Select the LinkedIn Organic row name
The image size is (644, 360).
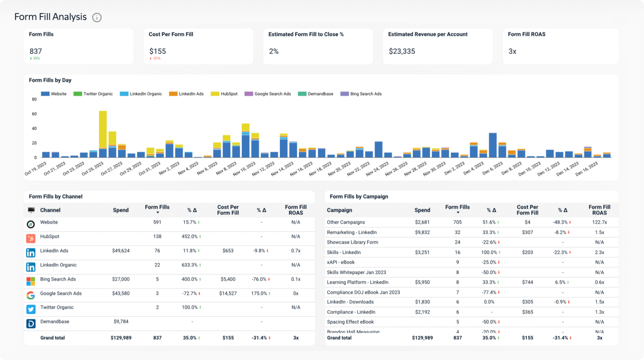coord(58,265)
